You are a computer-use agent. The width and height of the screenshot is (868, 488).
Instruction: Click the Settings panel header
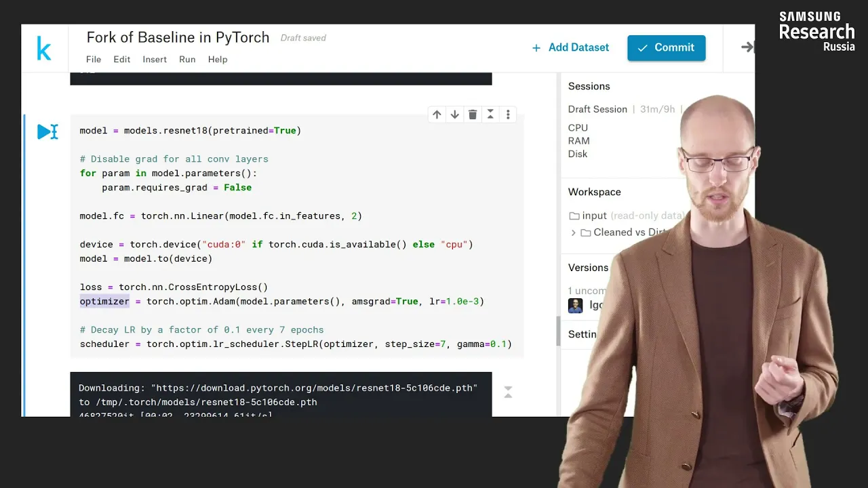[x=583, y=334]
